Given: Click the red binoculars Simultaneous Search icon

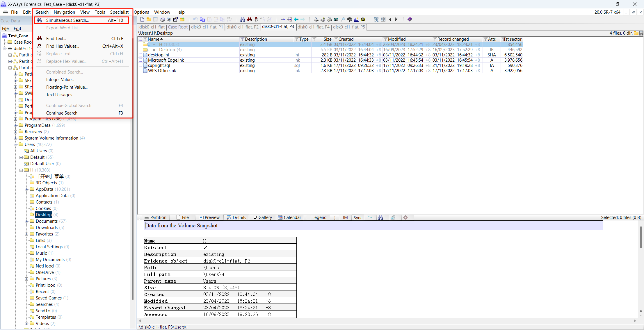Looking at the screenshot, I should pos(249,19).
